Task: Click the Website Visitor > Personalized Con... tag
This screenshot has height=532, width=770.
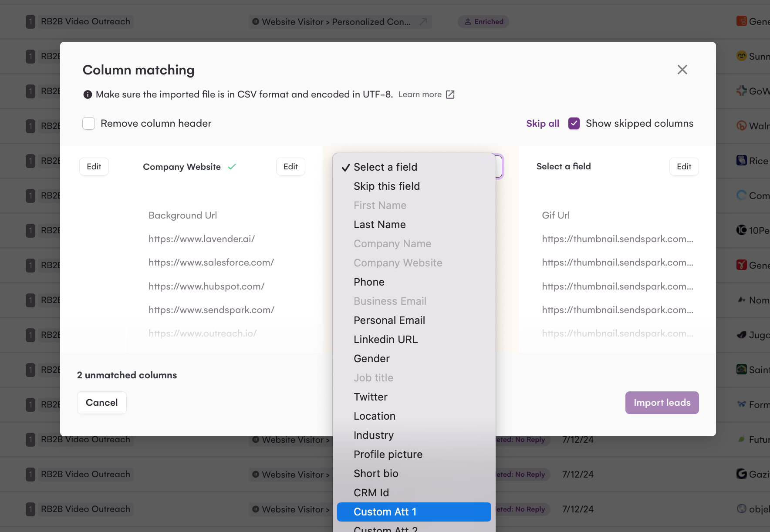Action: [340, 22]
